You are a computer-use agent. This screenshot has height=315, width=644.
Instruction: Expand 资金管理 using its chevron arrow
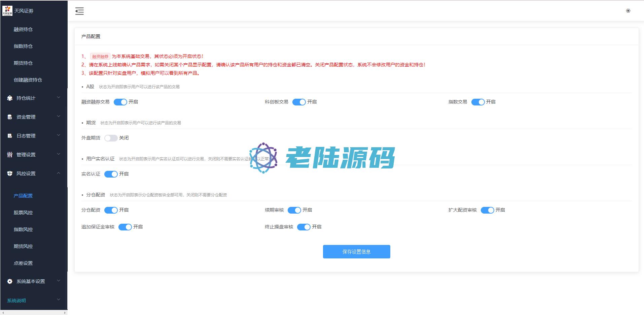pyautogui.click(x=59, y=117)
